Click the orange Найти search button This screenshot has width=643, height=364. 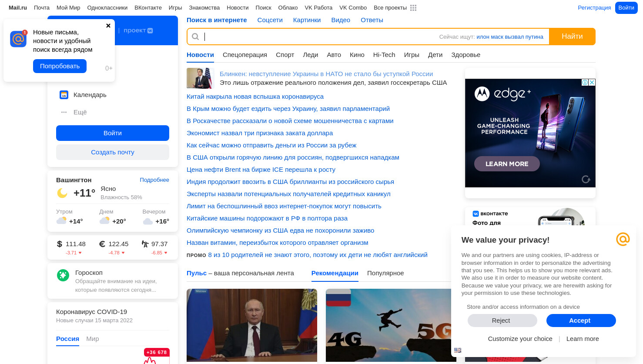click(572, 37)
